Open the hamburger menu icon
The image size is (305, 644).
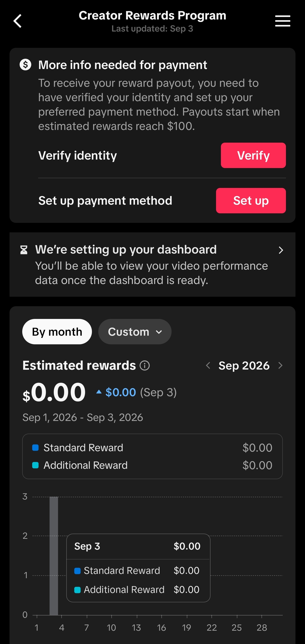(x=283, y=21)
